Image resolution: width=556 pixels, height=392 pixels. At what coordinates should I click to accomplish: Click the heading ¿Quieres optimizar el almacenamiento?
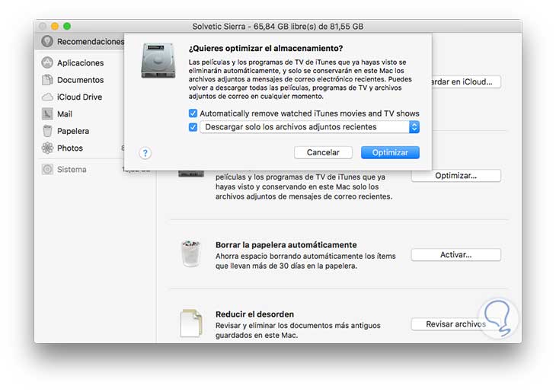coord(266,48)
